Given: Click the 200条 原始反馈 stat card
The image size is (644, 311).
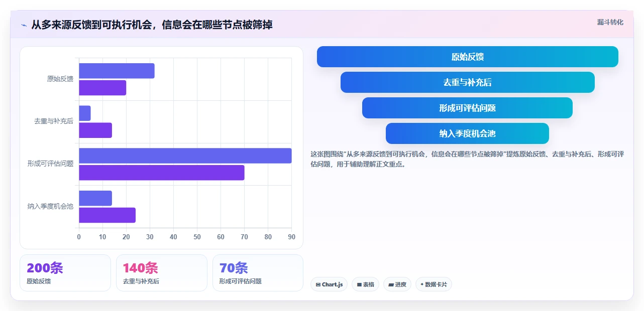Looking at the screenshot, I should click(65, 273).
